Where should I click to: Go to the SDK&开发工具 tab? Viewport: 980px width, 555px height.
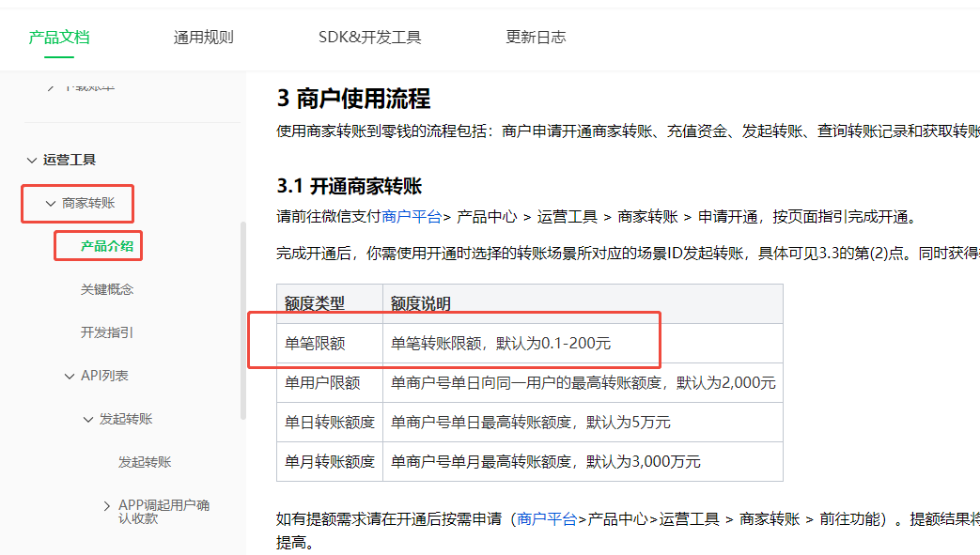point(369,38)
